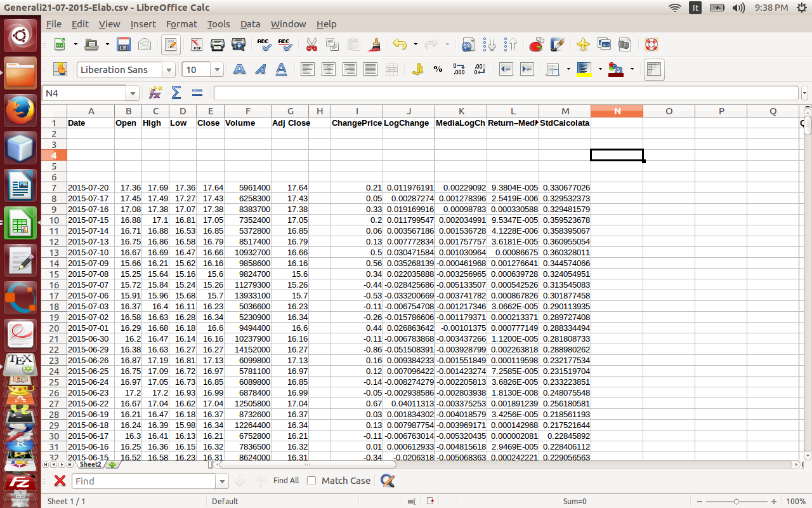Click the LibreOffice Help lifebuoy icon
The width and height of the screenshot is (812, 508).
651,44
